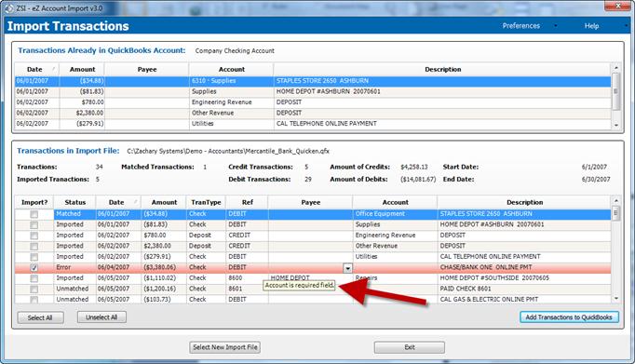Open Account dropdown on the Error row
Viewport: 635px width, 364px height.
click(x=347, y=267)
